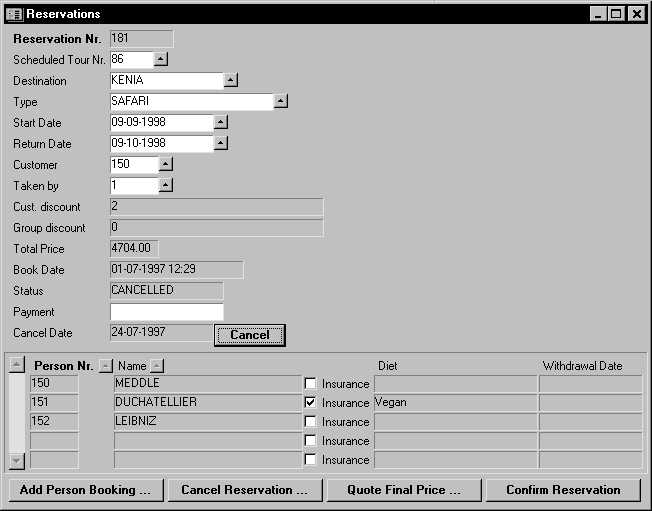652x511 pixels.
Task: Click the Person Nr. column sort arrow
Action: coord(106,366)
